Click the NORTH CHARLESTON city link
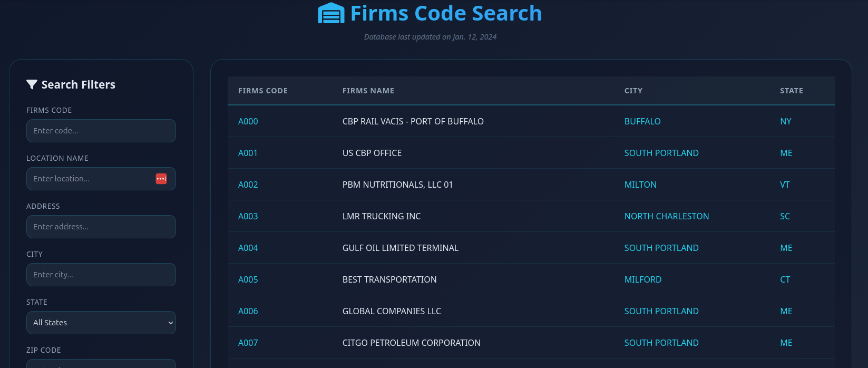 click(667, 216)
